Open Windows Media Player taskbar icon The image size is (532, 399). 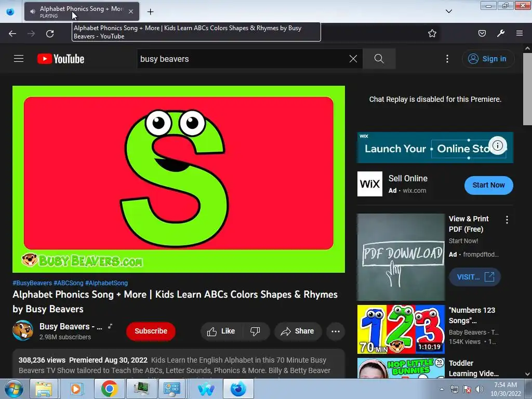click(76, 389)
